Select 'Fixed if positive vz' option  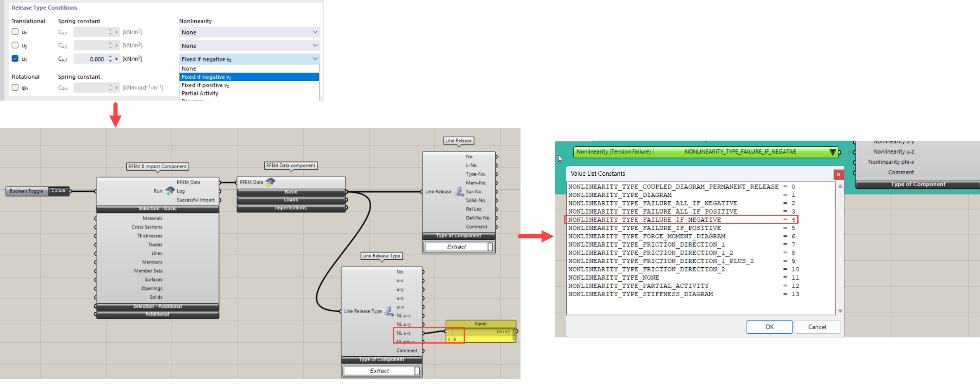point(205,85)
